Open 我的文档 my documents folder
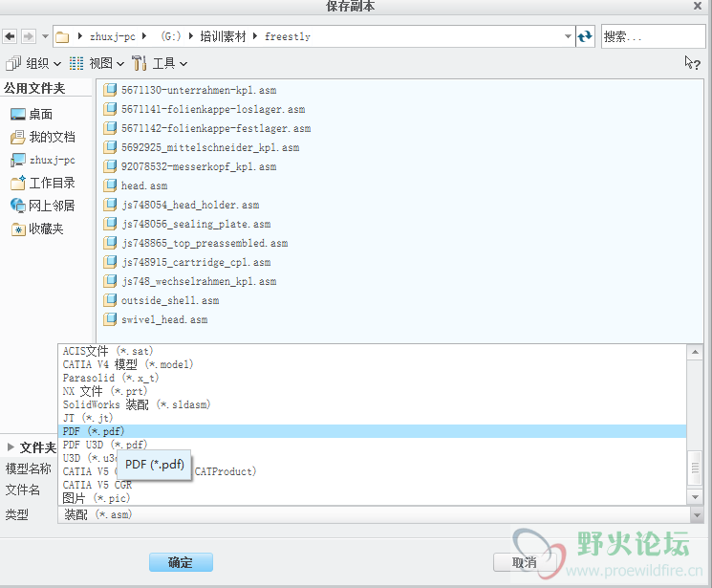 43,137
